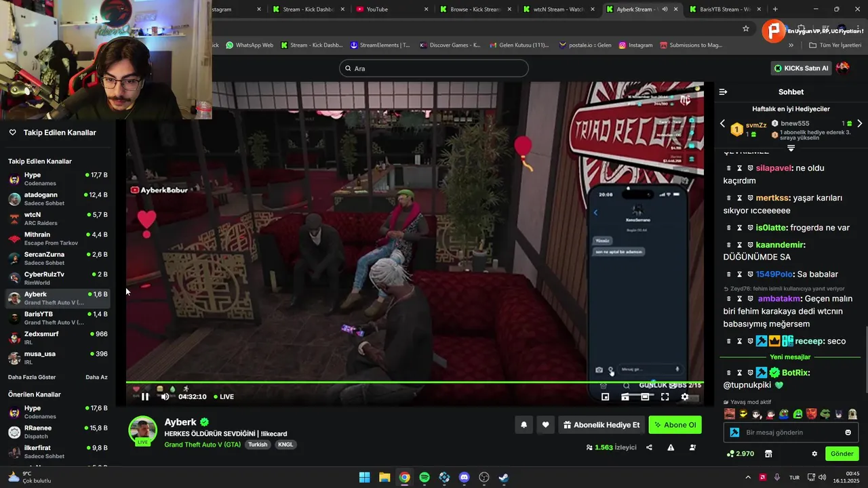Click the batman emote in chat
This screenshot has width=868, height=488.
pos(840,414)
